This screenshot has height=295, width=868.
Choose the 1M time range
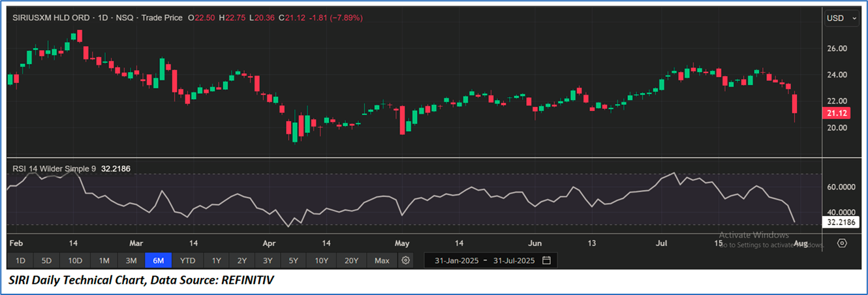pos(104,260)
